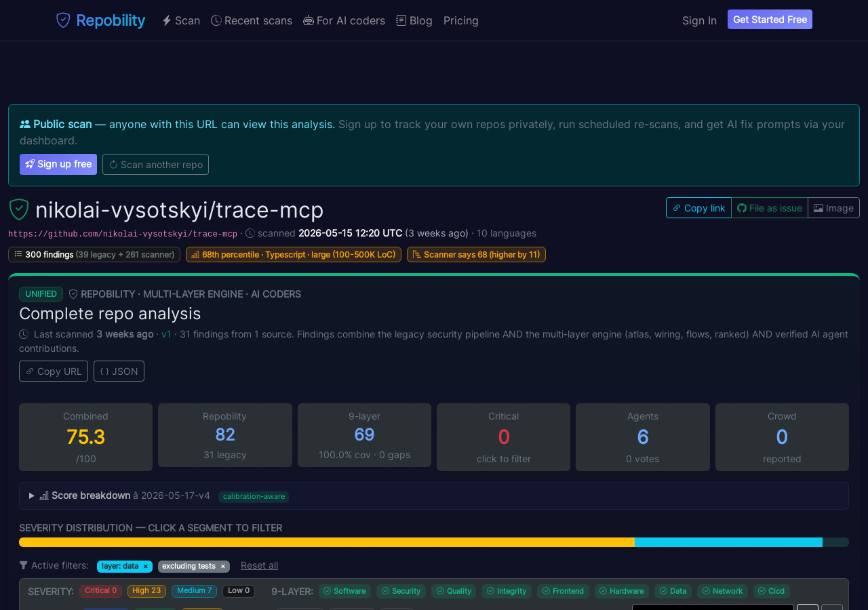
Task: Toggle the Data layer filter
Action: coord(673,591)
